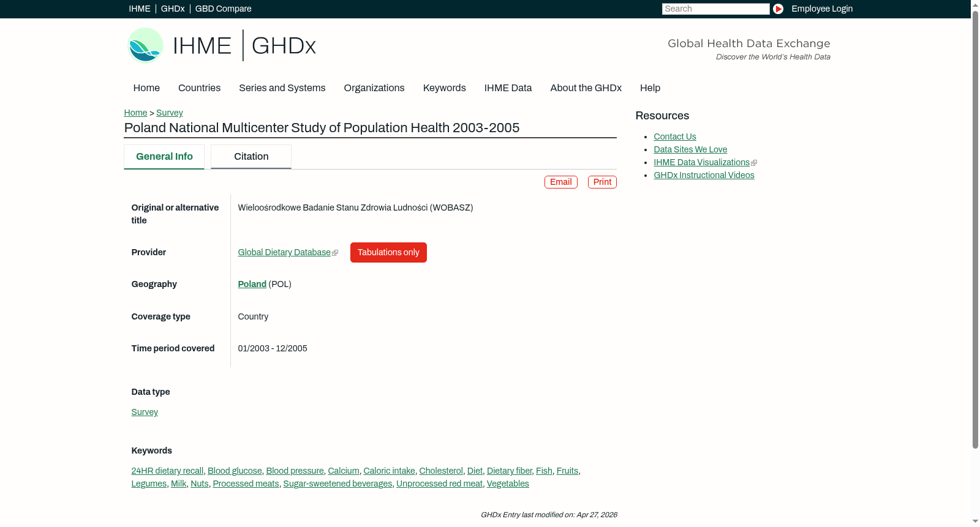This screenshot has width=980, height=527.
Task: Open the Employee Login link
Action: pos(822,9)
